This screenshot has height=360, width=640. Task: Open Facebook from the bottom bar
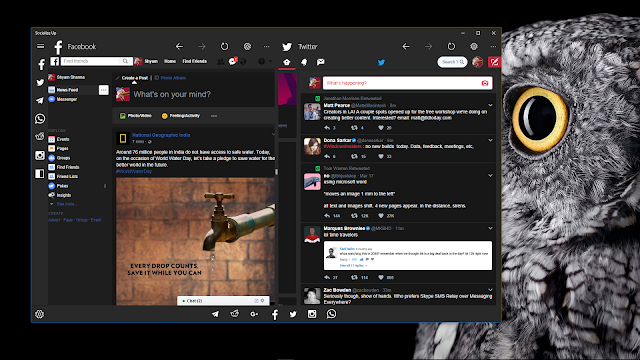(275, 314)
